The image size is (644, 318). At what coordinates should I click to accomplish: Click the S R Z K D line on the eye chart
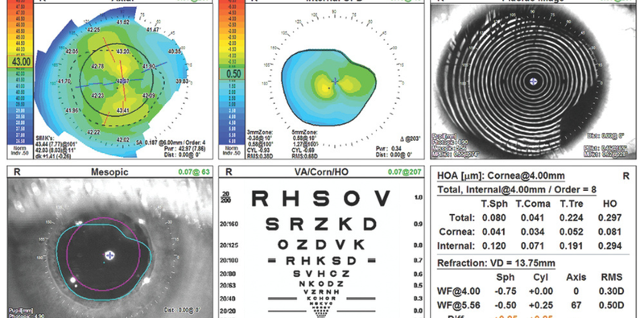[320, 225]
